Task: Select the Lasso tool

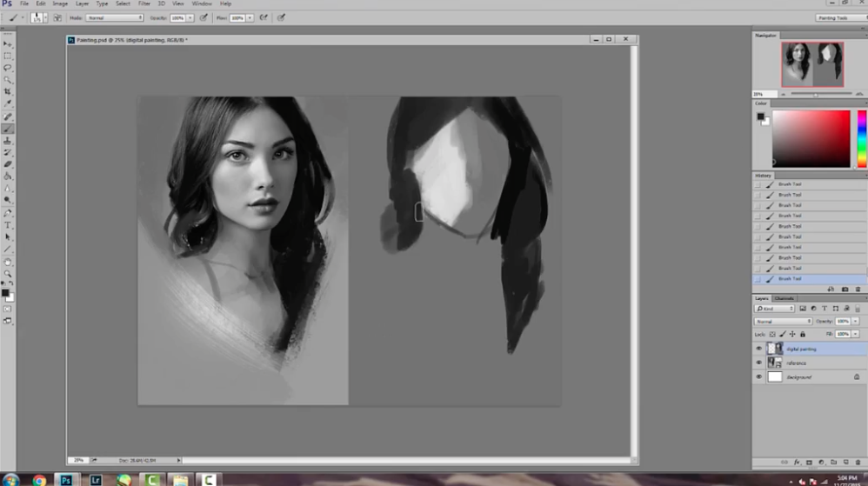Action: (x=9, y=68)
